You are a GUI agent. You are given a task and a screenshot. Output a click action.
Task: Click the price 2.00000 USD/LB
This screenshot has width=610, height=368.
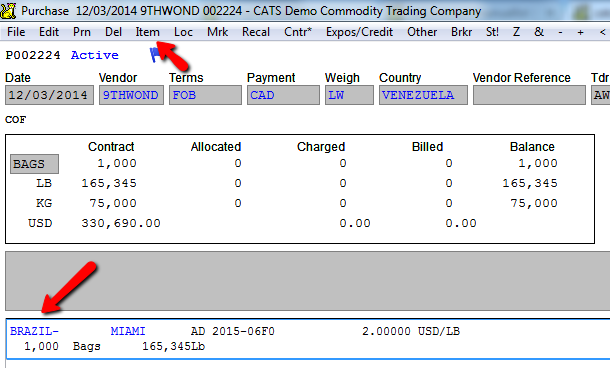pyautogui.click(x=411, y=331)
